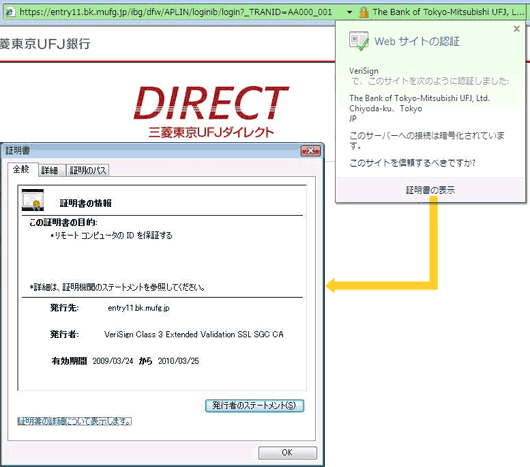Click 三菱東京UFJダイレクト logo text
530x467 pixels.
click(211, 132)
